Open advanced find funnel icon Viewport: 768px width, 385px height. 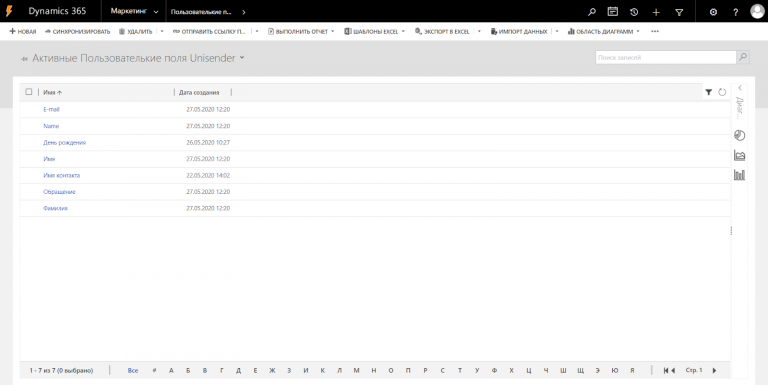tap(679, 12)
